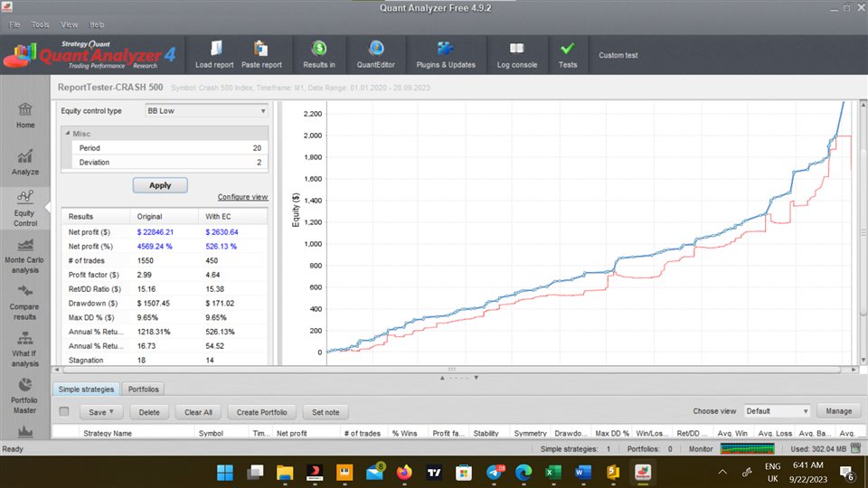Click the Configure view link
868x488 pixels.
pyautogui.click(x=242, y=197)
